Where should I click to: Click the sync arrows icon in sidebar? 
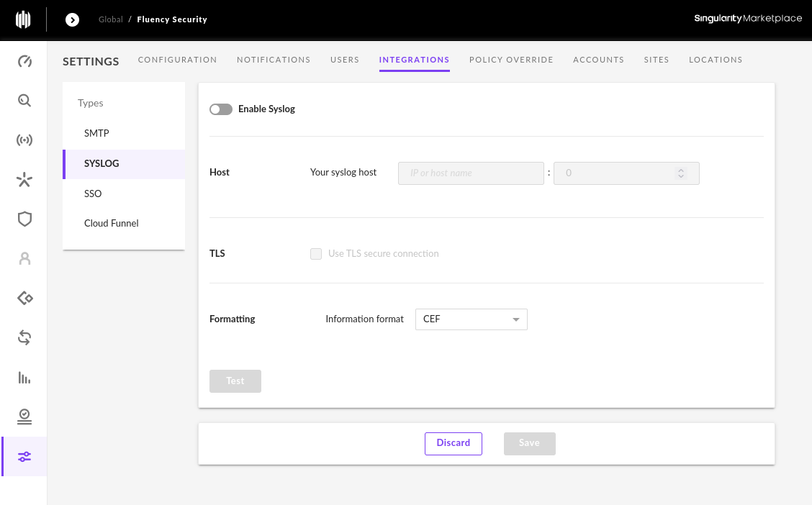24,338
